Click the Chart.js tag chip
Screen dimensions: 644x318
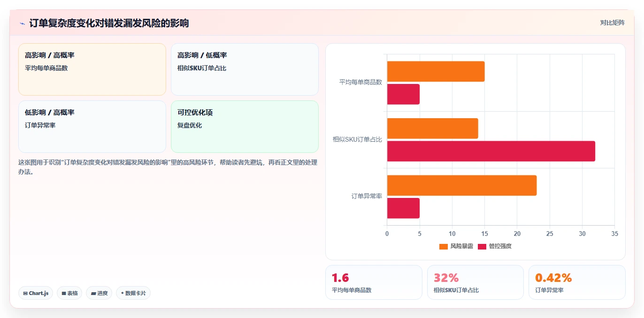[36, 293]
